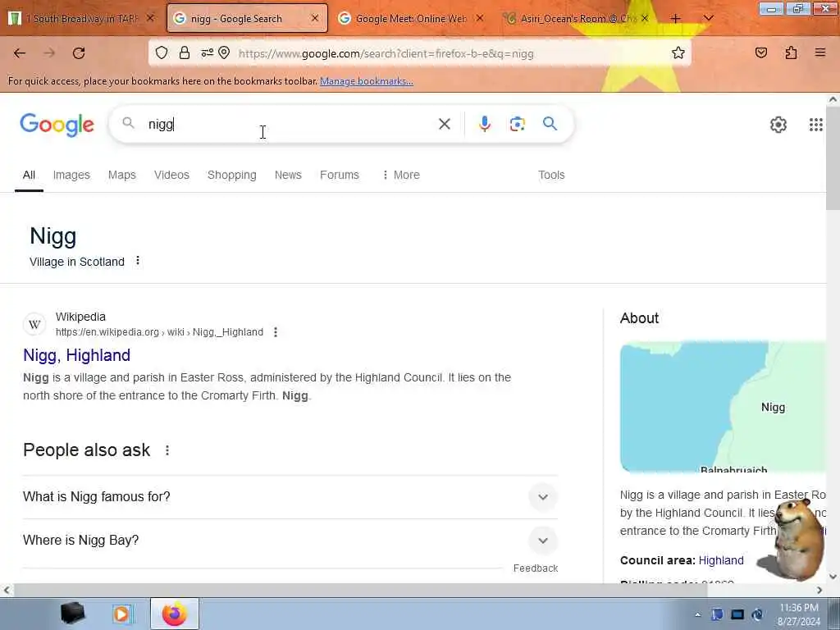This screenshot has width=840, height=630.
Task: Click the Wikipedia site favicon
Action: 34,325
